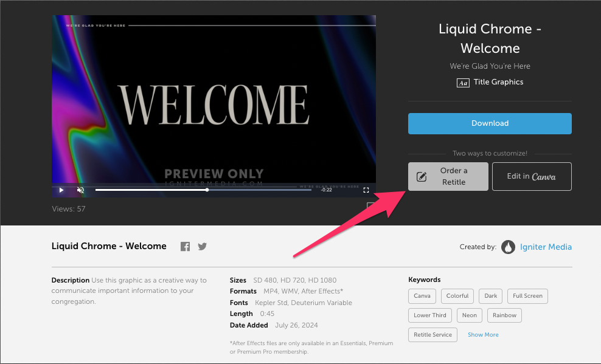Click the Order a Retitle button
Image resolution: width=601 pixels, height=364 pixels.
click(x=448, y=176)
